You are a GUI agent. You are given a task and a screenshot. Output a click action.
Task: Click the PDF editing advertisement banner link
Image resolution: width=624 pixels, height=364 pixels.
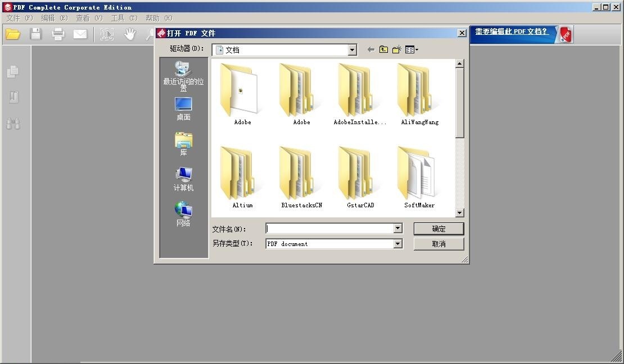pos(512,31)
